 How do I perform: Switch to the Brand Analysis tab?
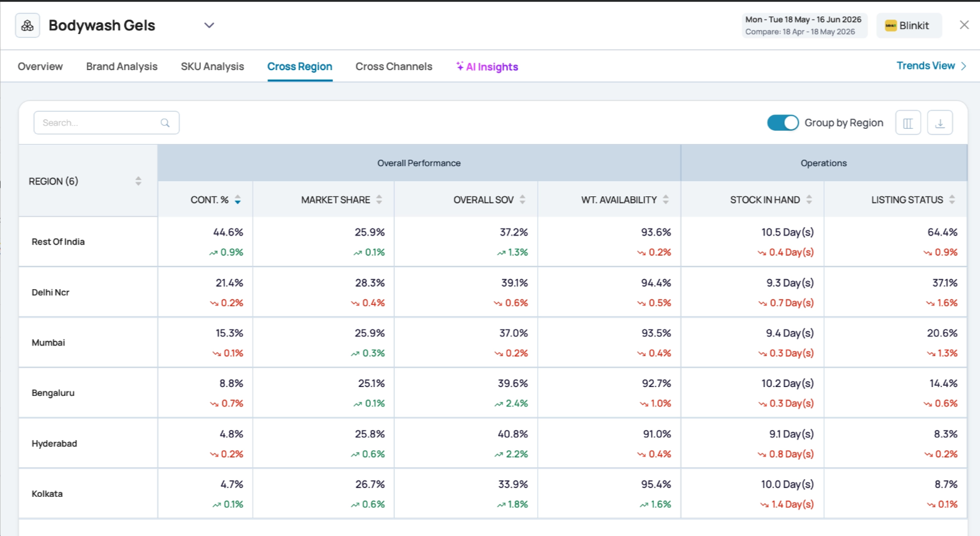pyautogui.click(x=122, y=66)
